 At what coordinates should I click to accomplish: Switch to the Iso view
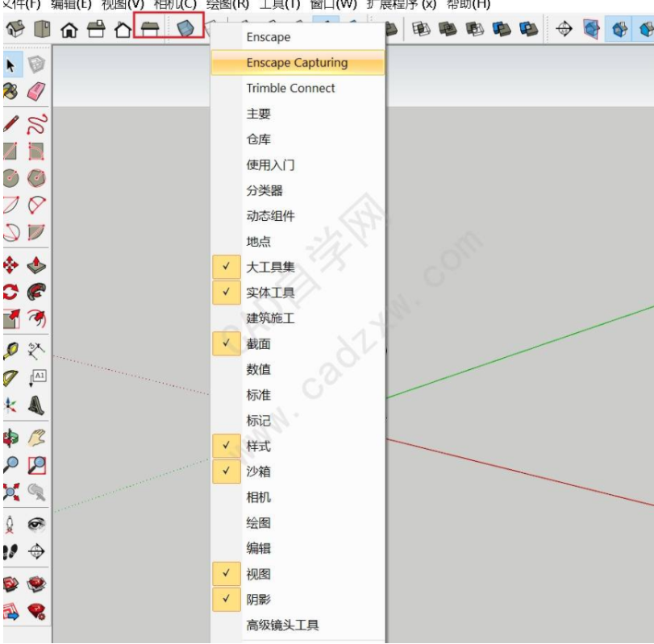15,29
